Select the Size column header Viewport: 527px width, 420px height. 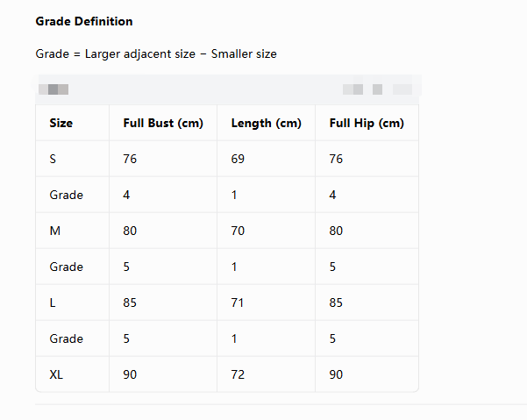click(61, 123)
